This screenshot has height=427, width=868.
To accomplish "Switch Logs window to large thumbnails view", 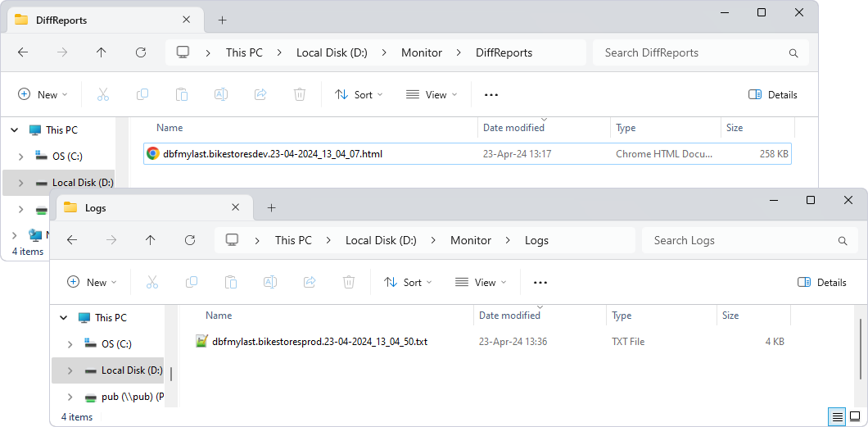I will tap(855, 416).
